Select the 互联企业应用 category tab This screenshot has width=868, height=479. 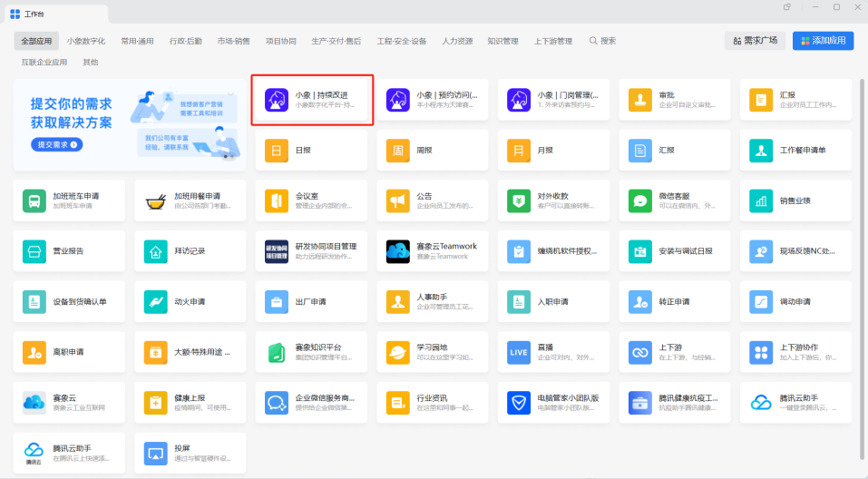pyautogui.click(x=44, y=63)
